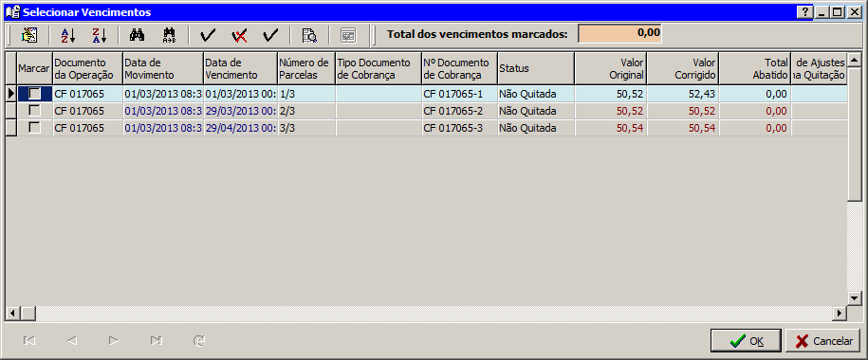The height and width of the screenshot is (360, 868).
Task: Go to next record navigation arrow
Action: click(114, 341)
